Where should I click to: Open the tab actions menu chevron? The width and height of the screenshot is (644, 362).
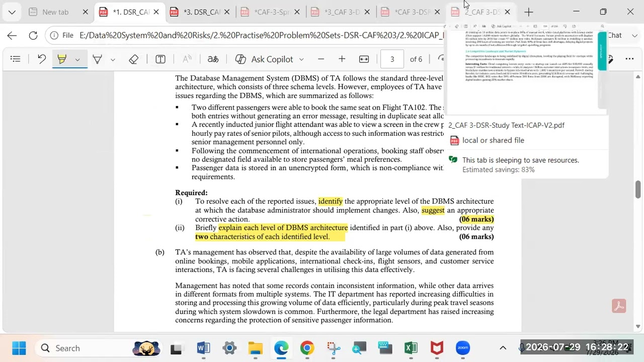12,12
